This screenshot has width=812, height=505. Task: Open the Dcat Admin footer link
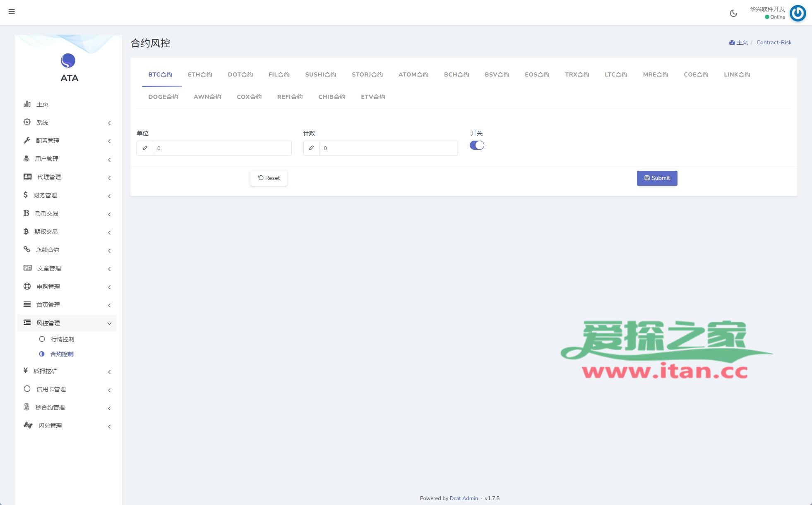pos(464,498)
